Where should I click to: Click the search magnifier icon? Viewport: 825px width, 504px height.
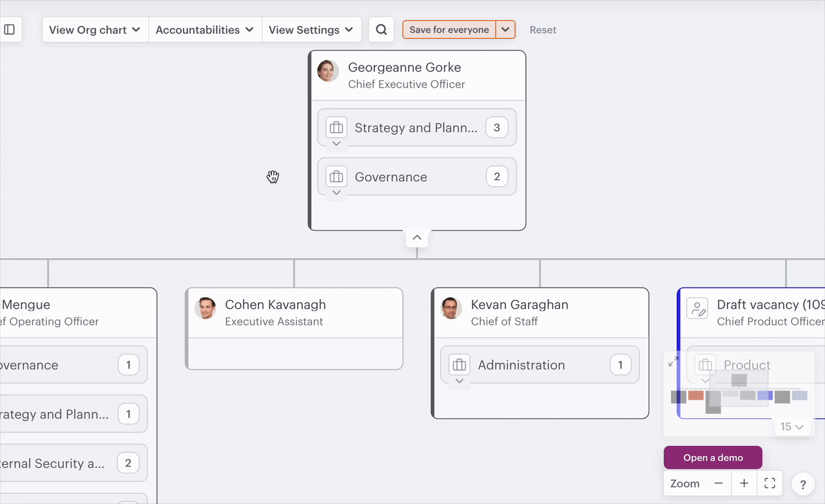click(x=381, y=30)
